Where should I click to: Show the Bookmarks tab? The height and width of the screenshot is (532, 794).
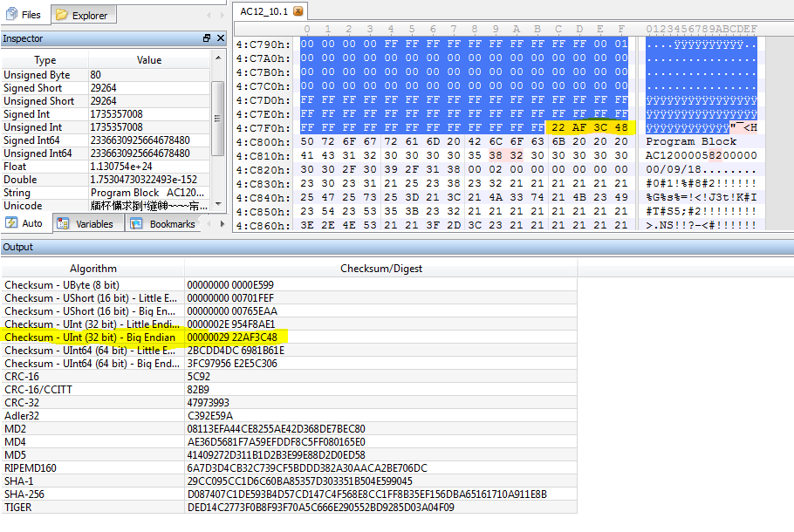163,224
